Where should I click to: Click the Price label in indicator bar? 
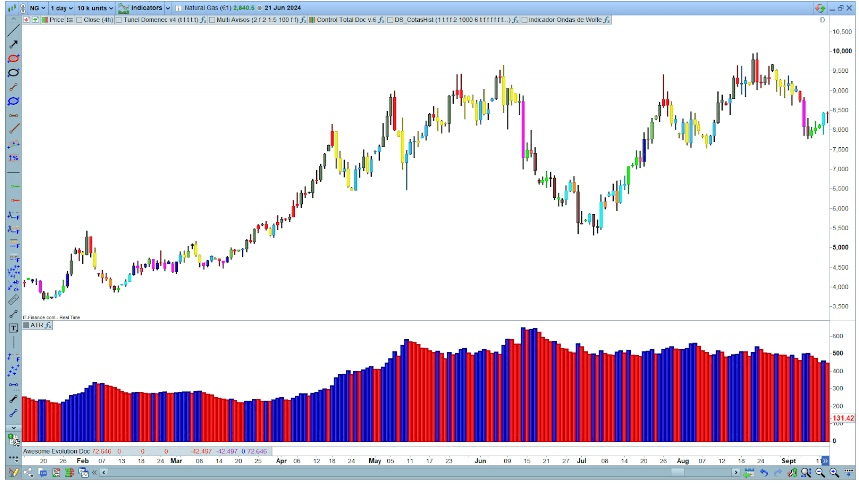[56, 20]
